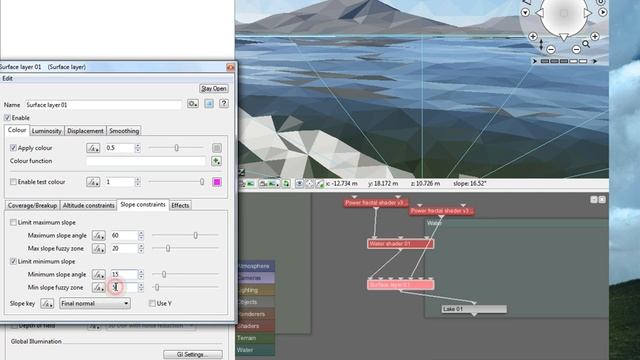This screenshot has height=360, width=640.
Task: Click the Maximum slope angle stepper arrows
Action: pos(141,236)
